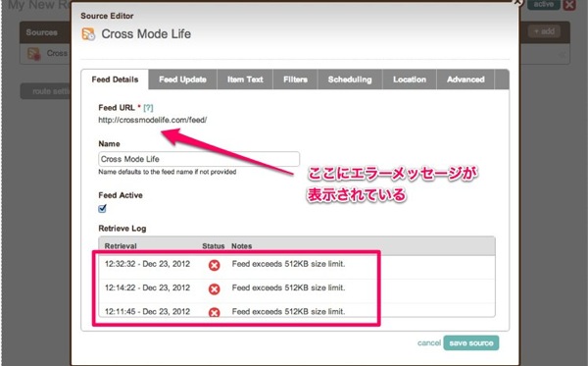Switch to the Filters tab
Image resolution: width=588 pixels, height=366 pixels.
(296, 79)
